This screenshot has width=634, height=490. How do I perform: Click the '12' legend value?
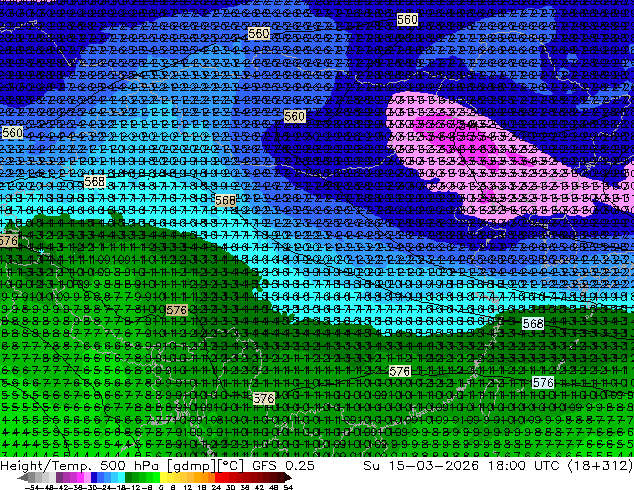tap(187, 487)
